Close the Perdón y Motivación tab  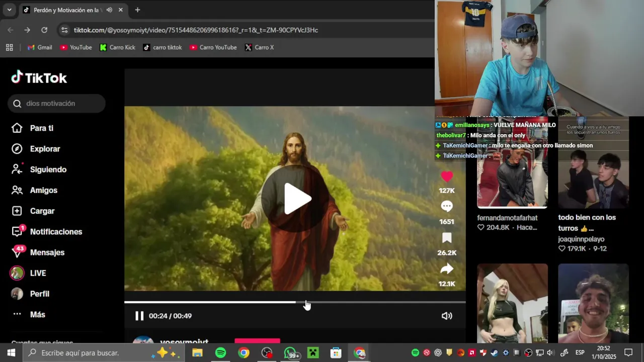(x=121, y=10)
